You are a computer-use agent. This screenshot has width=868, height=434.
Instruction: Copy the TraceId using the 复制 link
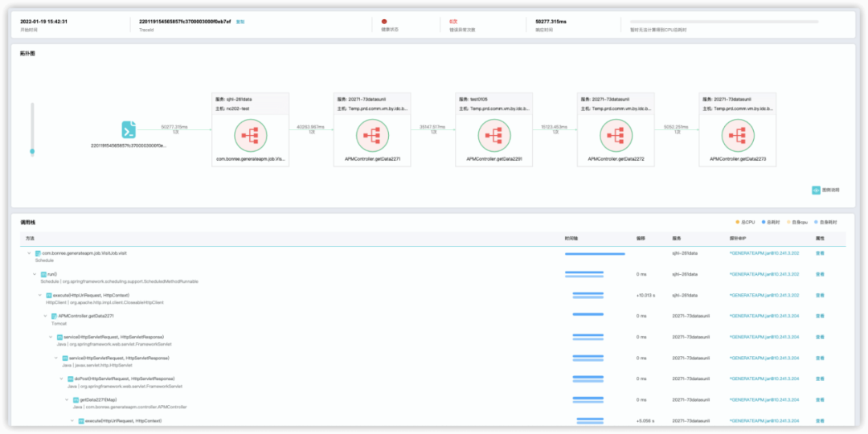(240, 22)
